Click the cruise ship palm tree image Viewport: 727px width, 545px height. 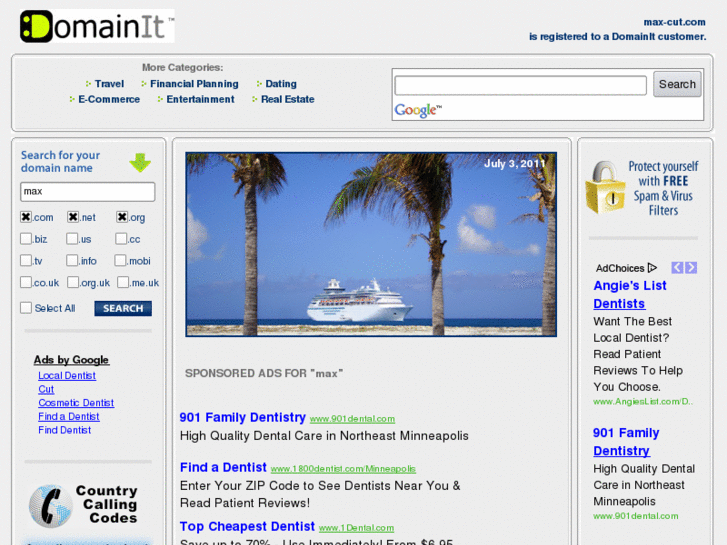tap(371, 244)
